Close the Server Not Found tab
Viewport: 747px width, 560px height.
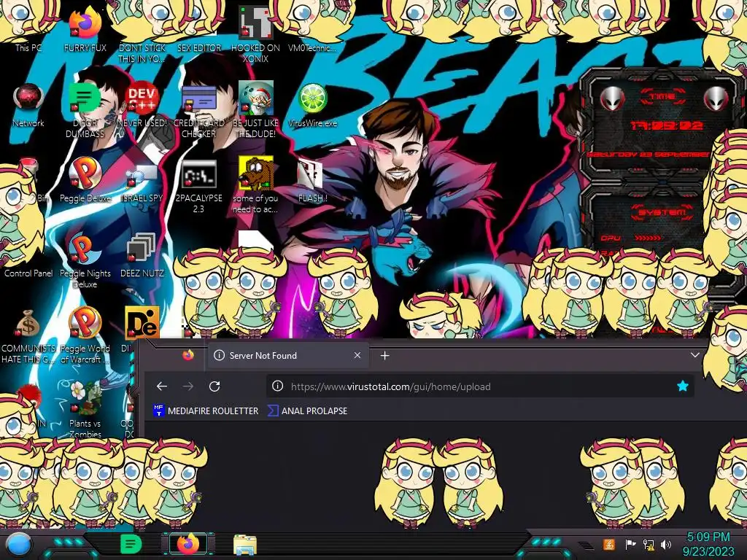[357, 355]
